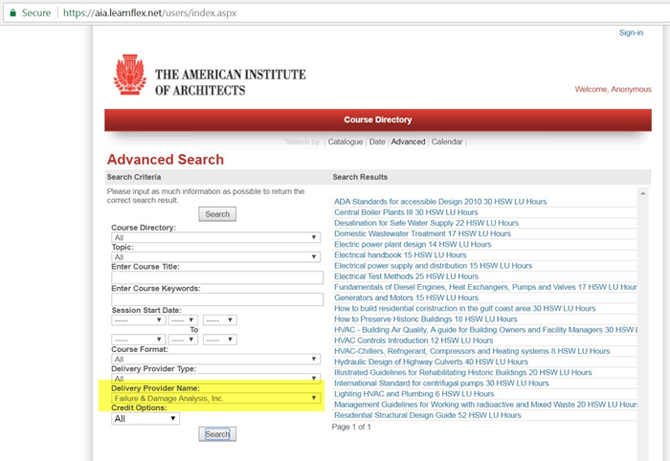Screen dimensions: 670x461
Task: Open third Session Start Date dropdown
Action: pyautogui.click(x=220, y=320)
